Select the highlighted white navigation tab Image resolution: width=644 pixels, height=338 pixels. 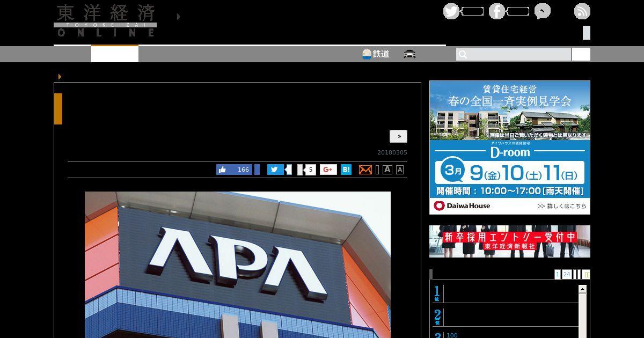115,54
